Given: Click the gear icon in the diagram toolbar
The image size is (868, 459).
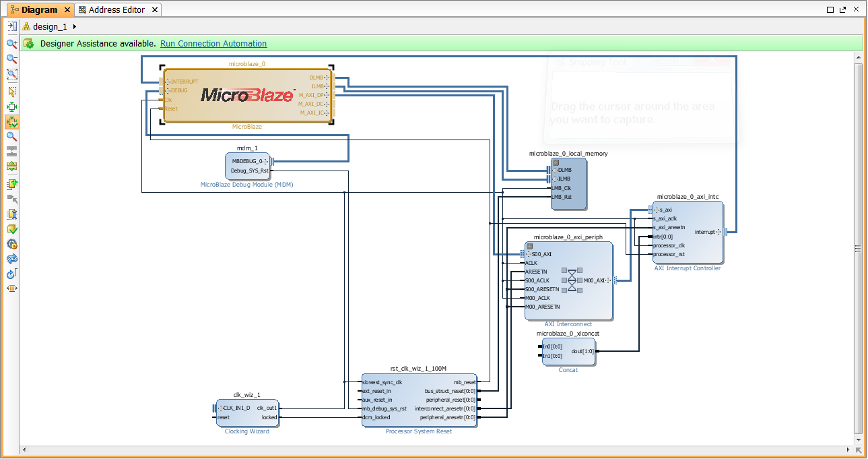Looking at the screenshot, I should coord(11,244).
